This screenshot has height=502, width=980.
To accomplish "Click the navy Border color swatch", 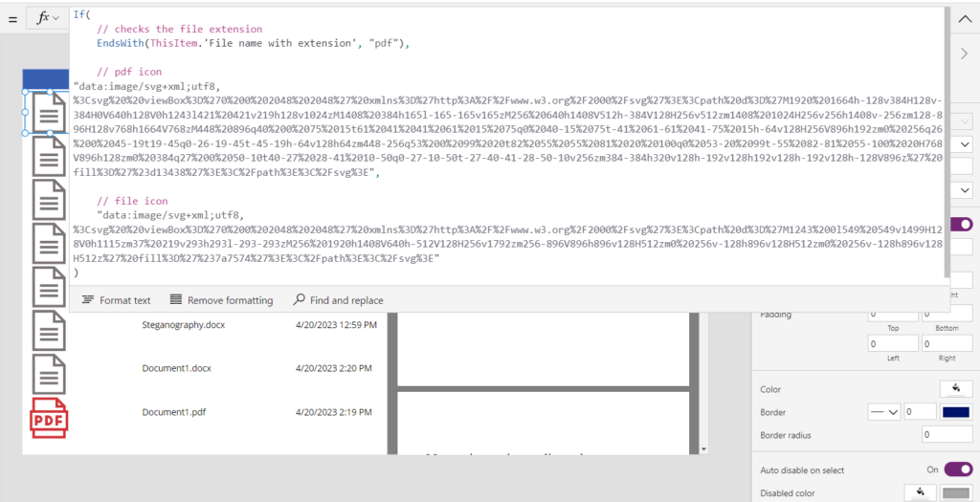I will tap(956, 412).
